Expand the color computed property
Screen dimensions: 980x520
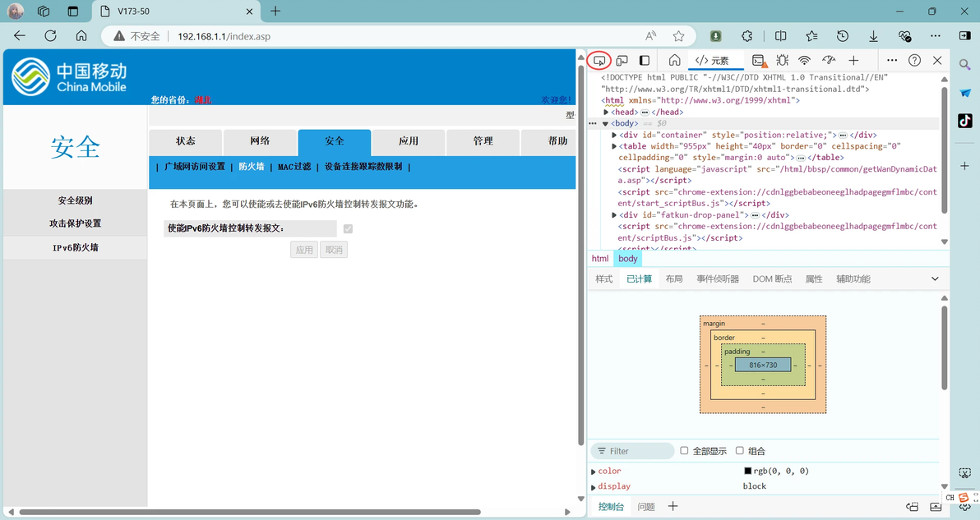593,472
